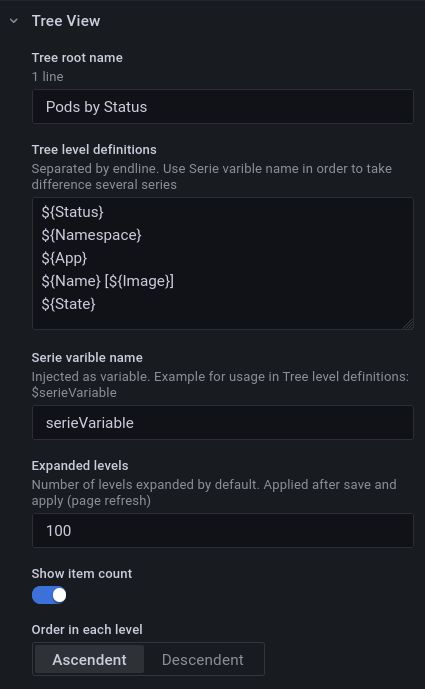The height and width of the screenshot is (689, 425).
Task: Click the Tree level definitions label
Action: [94, 149]
